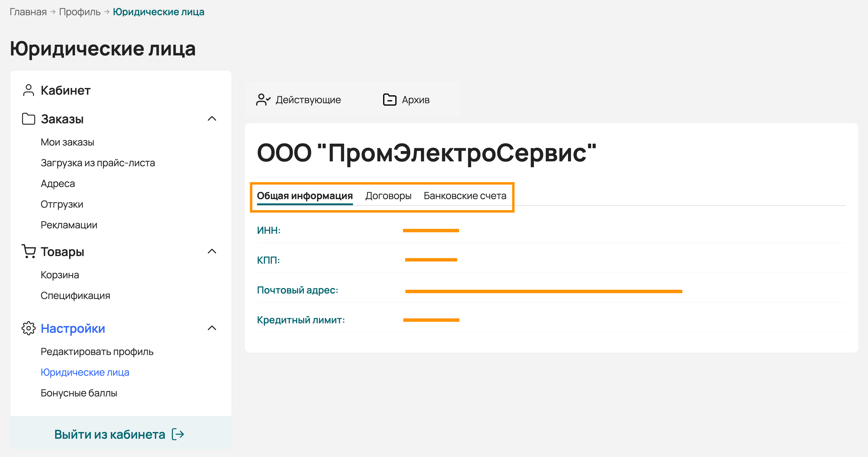Open Адреса in the sidebar
Viewport: 868px width, 457px height.
58,184
